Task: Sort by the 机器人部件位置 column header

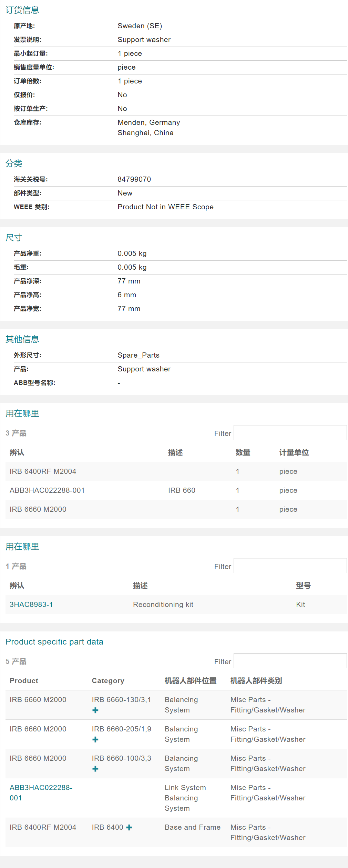Action: coord(191,681)
